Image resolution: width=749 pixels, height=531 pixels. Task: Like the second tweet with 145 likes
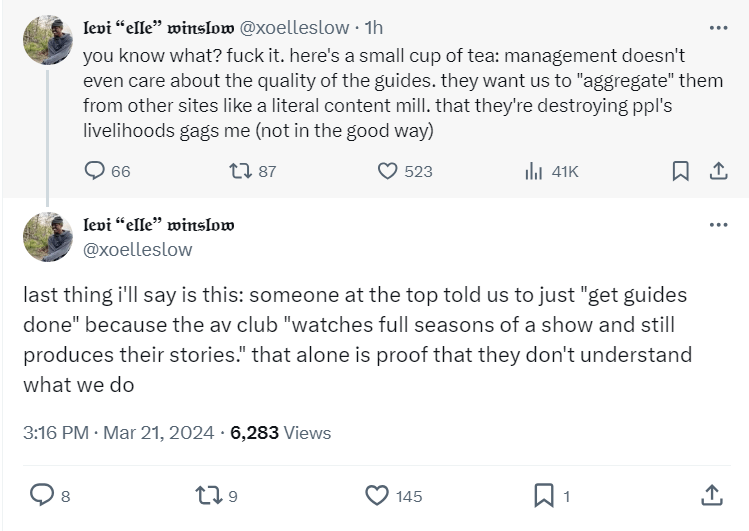point(376,494)
